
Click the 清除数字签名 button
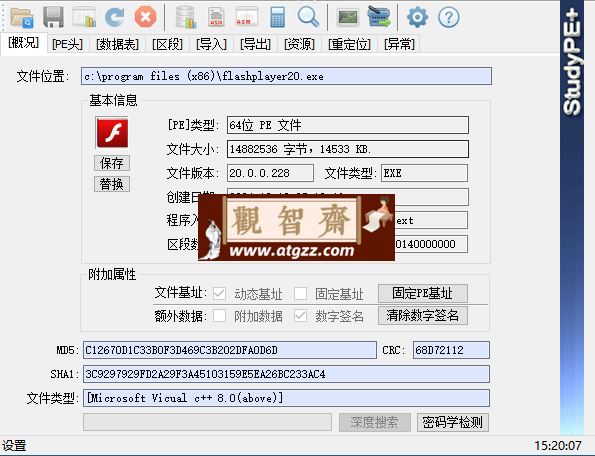pyautogui.click(x=423, y=315)
